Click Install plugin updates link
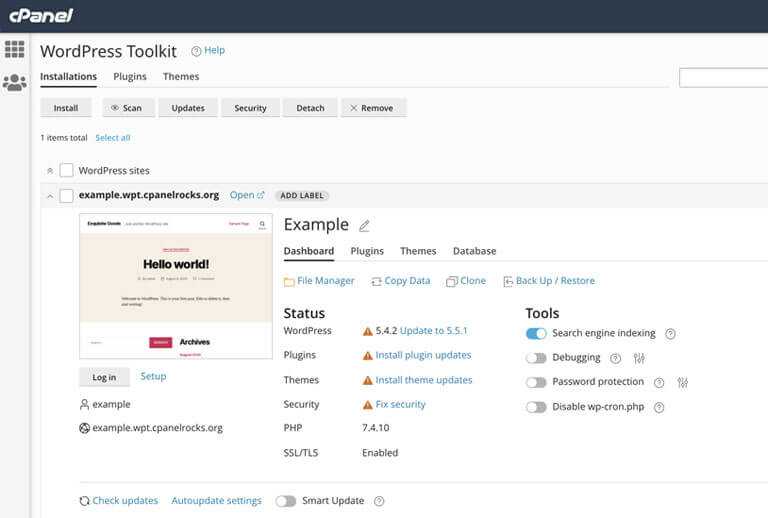Image resolution: width=768 pixels, height=518 pixels. [423, 355]
